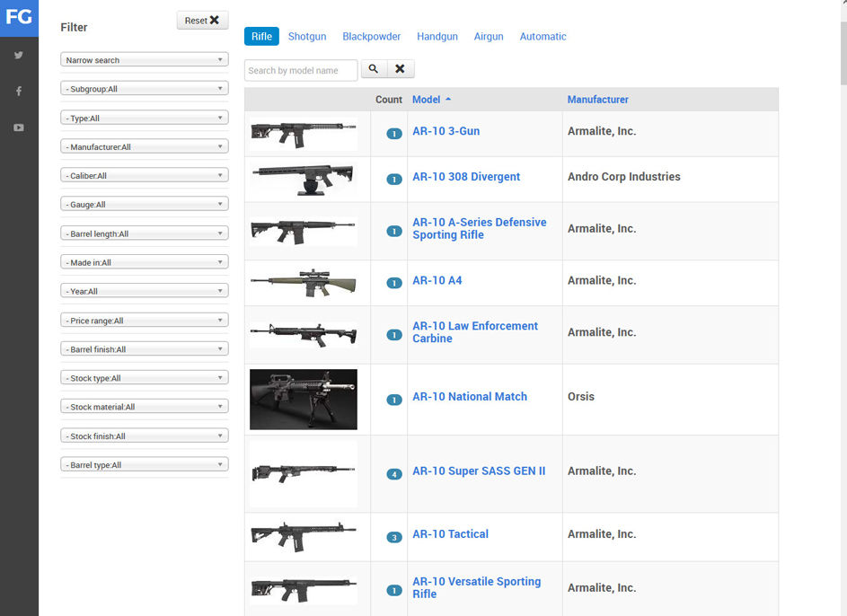Open the AR-10 Super SASS GEN II link

(479, 471)
